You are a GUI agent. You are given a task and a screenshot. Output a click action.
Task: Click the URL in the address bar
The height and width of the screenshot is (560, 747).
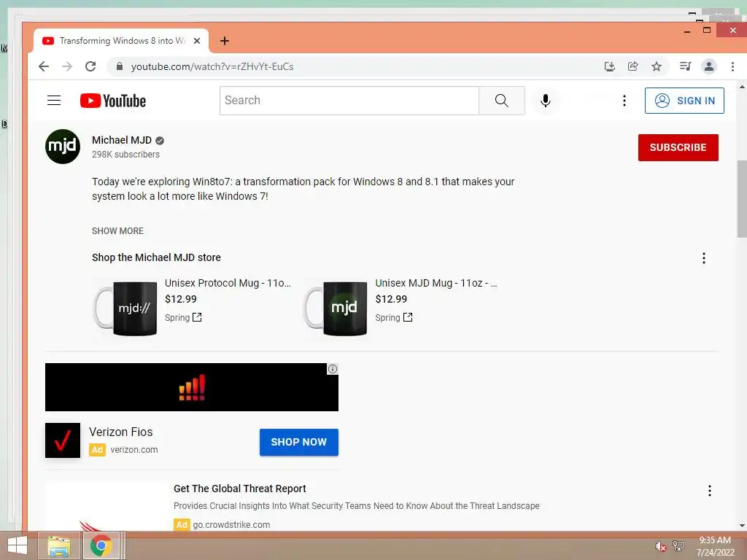[212, 66]
